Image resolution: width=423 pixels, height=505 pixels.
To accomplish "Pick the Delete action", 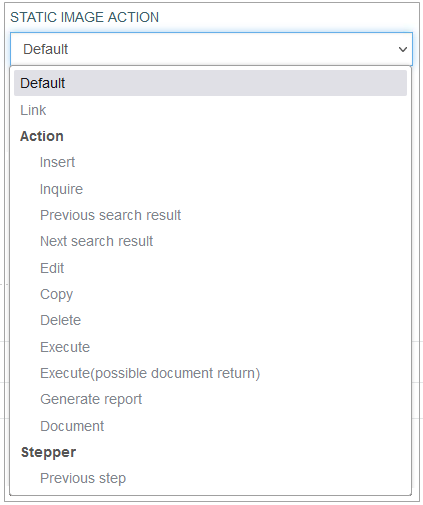I will (x=210, y=320).
